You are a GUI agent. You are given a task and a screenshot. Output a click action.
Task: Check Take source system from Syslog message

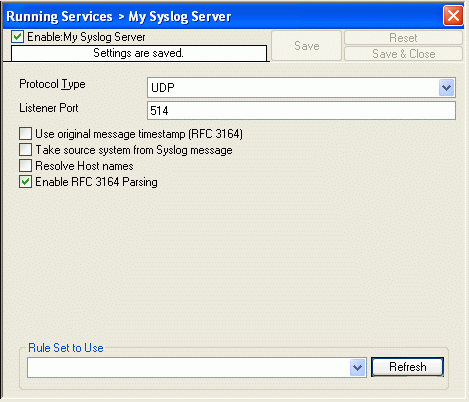click(x=25, y=150)
